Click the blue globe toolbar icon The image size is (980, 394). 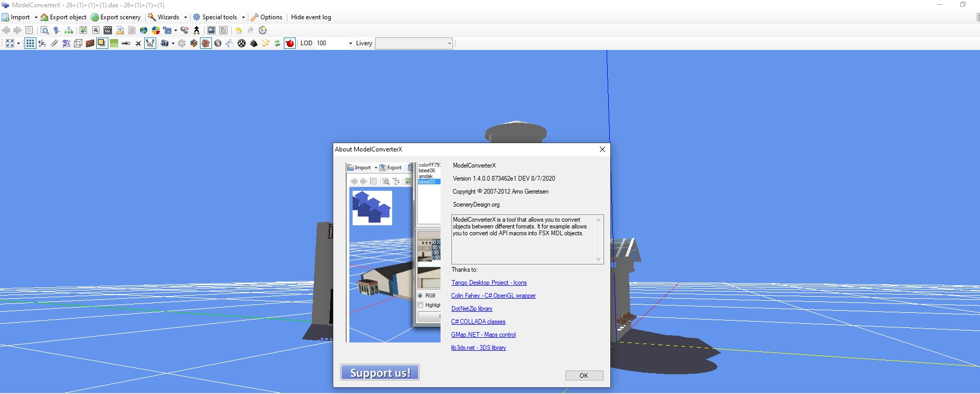pos(144,30)
